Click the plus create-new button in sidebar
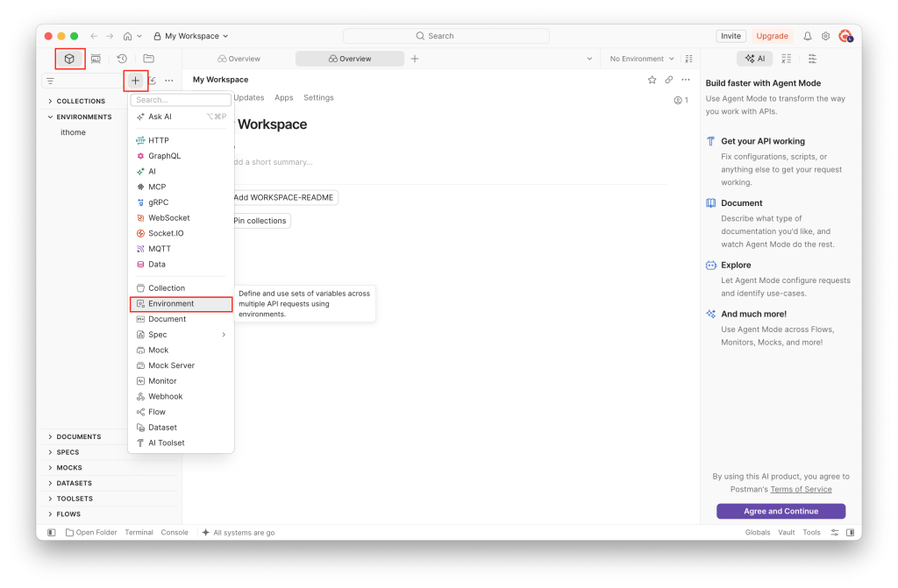The width and height of the screenshot is (898, 588). click(x=136, y=81)
